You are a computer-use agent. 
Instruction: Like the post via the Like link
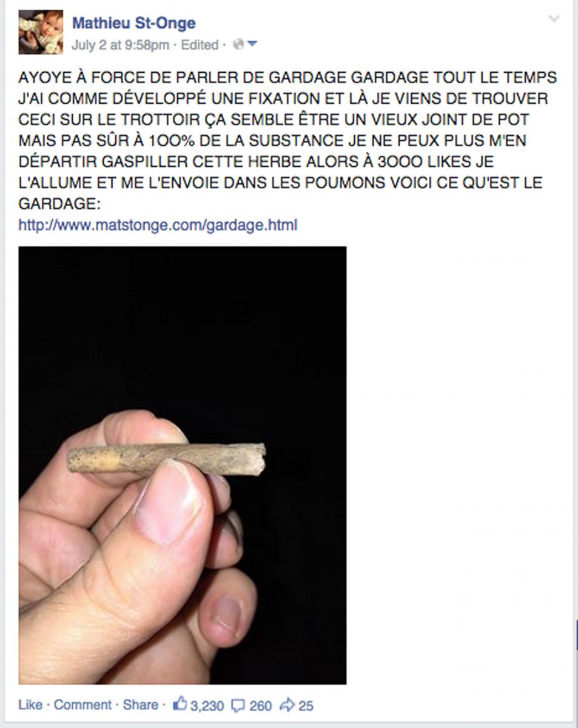tap(30, 705)
